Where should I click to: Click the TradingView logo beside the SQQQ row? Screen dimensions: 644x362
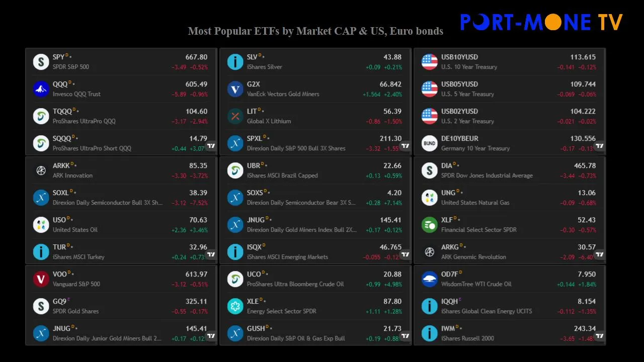[211, 146]
